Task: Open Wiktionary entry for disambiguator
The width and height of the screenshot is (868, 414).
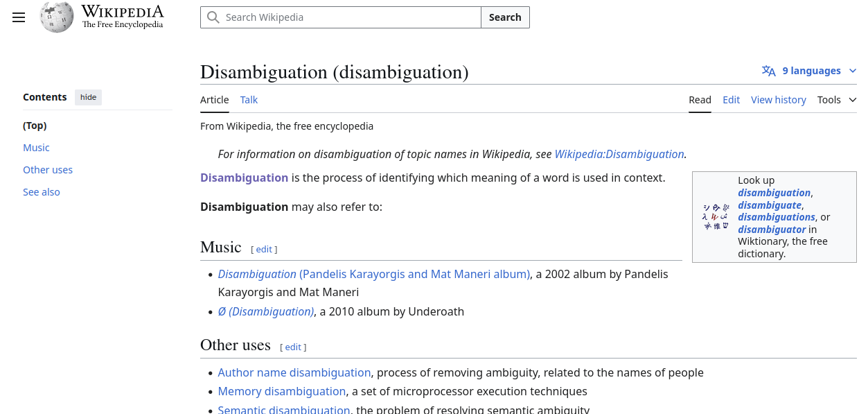Action: (x=772, y=229)
